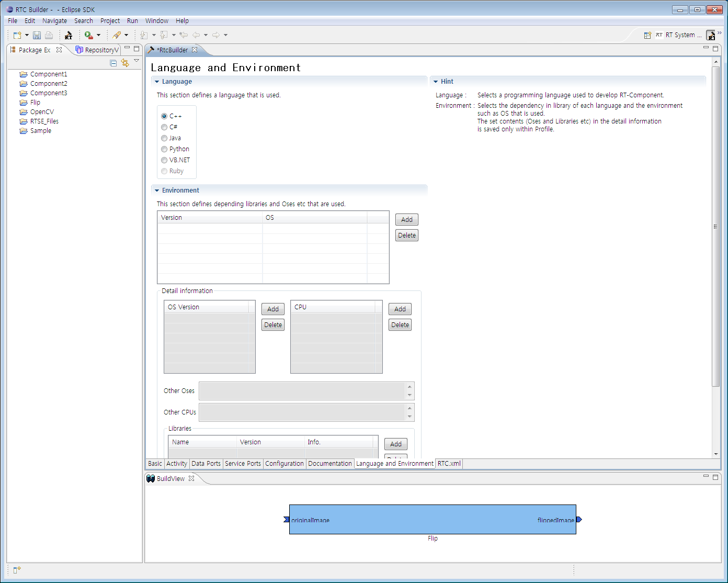Click the Forward navigation arrow icon

pos(216,35)
